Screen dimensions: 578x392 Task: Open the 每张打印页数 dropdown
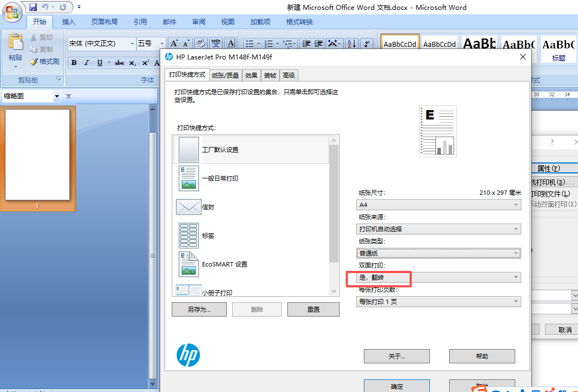click(x=438, y=302)
